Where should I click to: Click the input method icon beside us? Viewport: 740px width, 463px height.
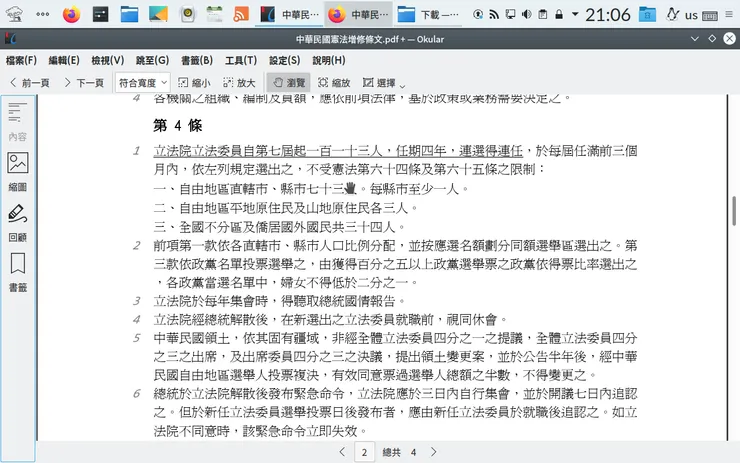672,15
